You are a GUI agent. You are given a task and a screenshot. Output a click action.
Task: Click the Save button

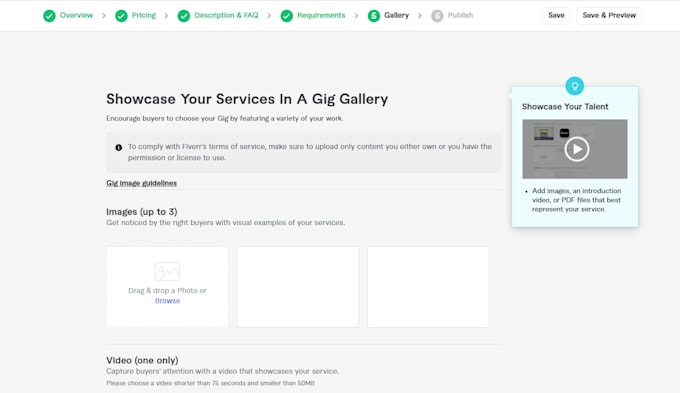556,16
